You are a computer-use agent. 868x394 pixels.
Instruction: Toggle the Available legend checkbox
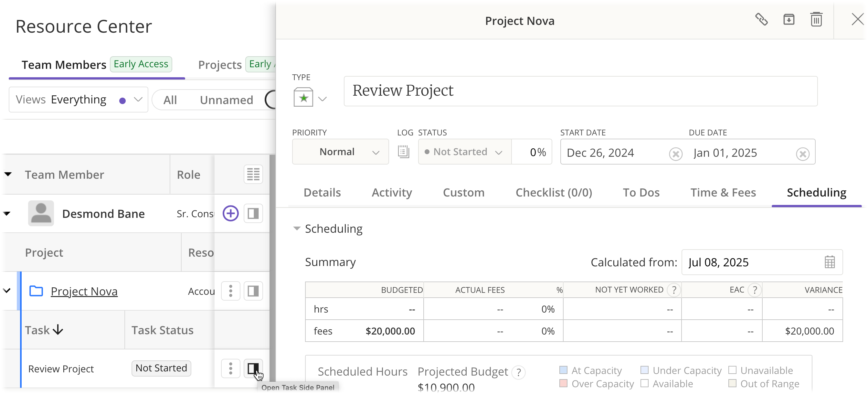click(644, 384)
